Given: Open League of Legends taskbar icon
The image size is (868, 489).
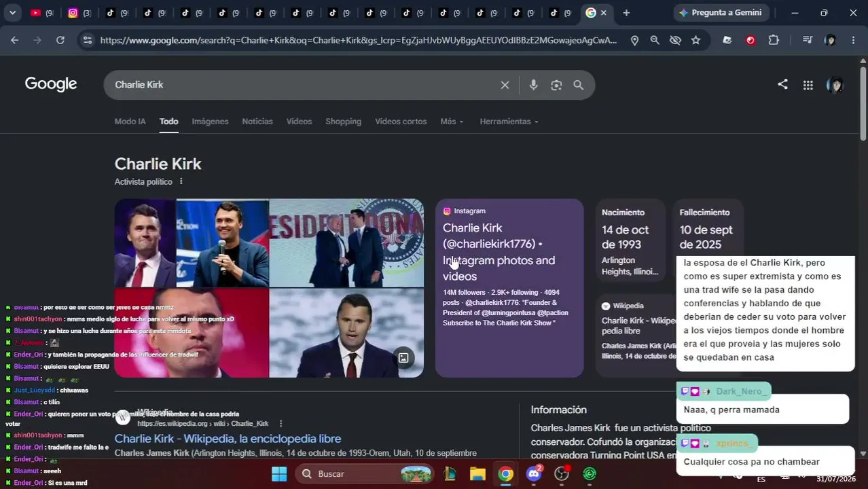Looking at the screenshot, I should tap(450, 473).
